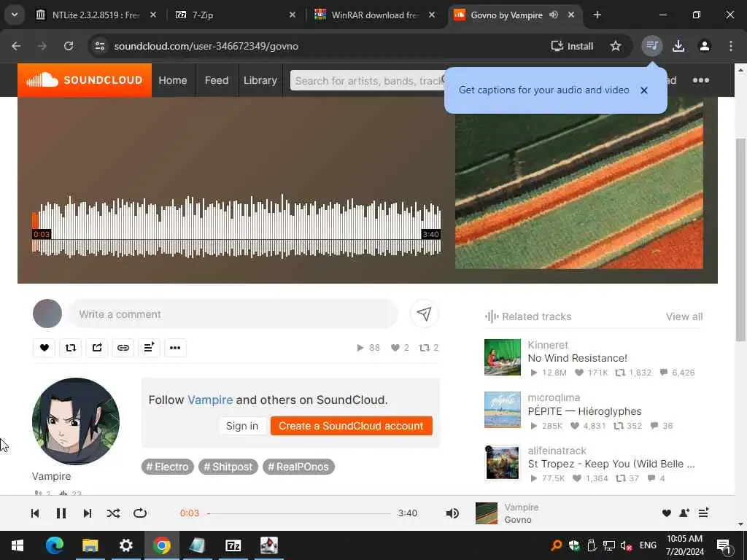
Task: Seek within the track waveform
Action: pyautogui.click(x=236, y=226)
